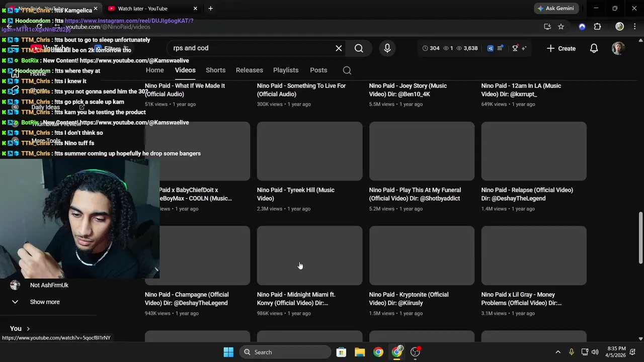644x362 pixels.
Task: Show hidden system tray icons
Action: (x=557, y=352)
